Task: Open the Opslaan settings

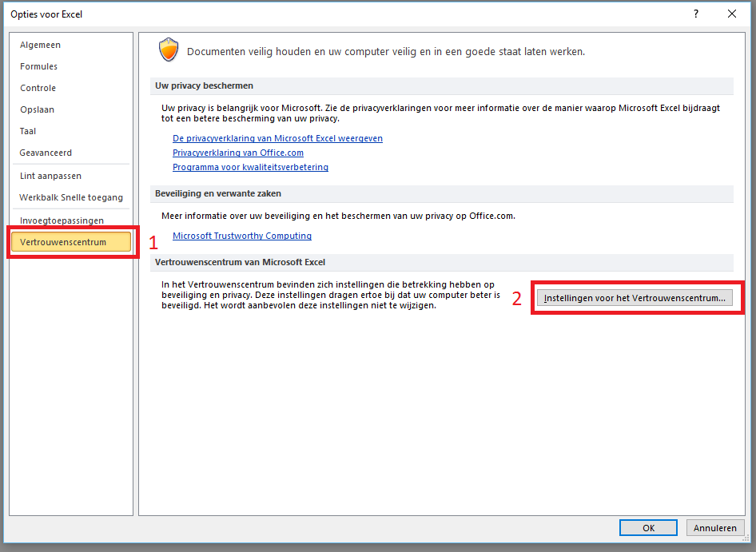Action: 37,110
